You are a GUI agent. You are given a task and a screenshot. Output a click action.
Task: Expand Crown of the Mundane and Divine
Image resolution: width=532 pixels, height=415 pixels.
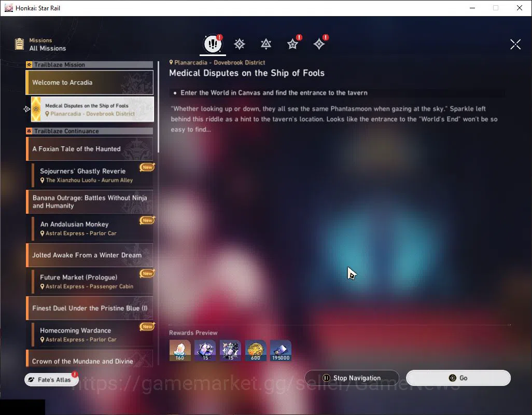[x=90, y=358]
